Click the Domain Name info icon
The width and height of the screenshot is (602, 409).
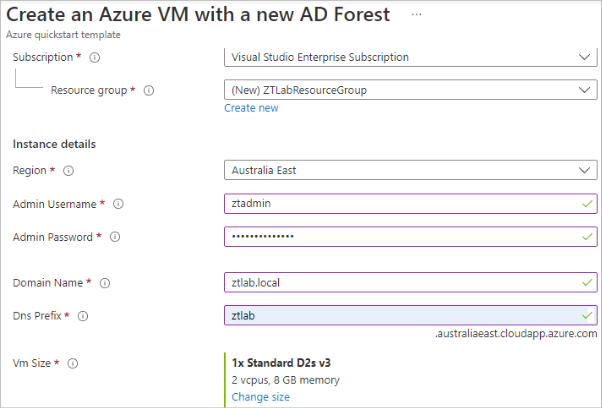click(x=103, y=283)
